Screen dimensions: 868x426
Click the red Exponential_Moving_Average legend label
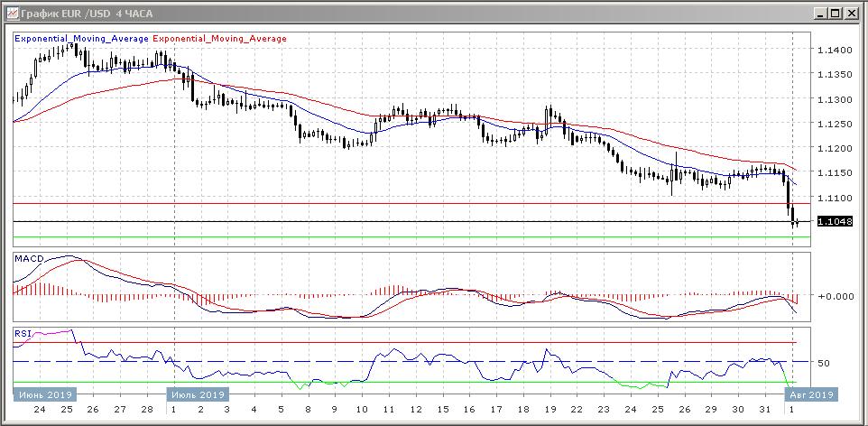220,39
